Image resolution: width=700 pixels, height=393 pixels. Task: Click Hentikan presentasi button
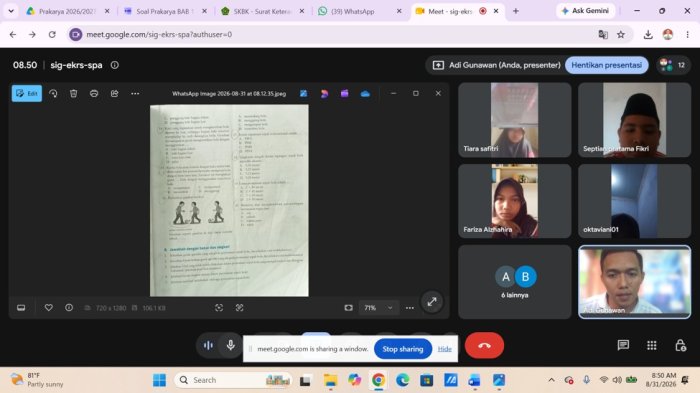click(x=606, y=65)
